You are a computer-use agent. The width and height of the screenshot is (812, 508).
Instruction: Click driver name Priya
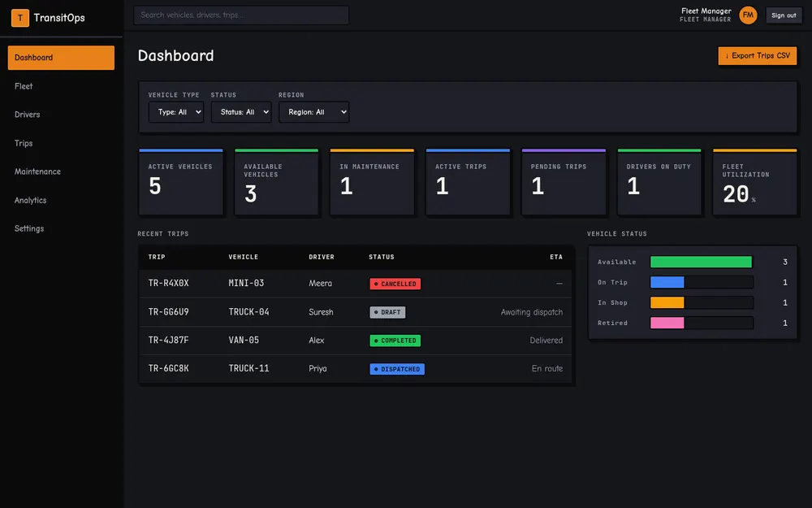pyautogui.click(x=317, y=368)
